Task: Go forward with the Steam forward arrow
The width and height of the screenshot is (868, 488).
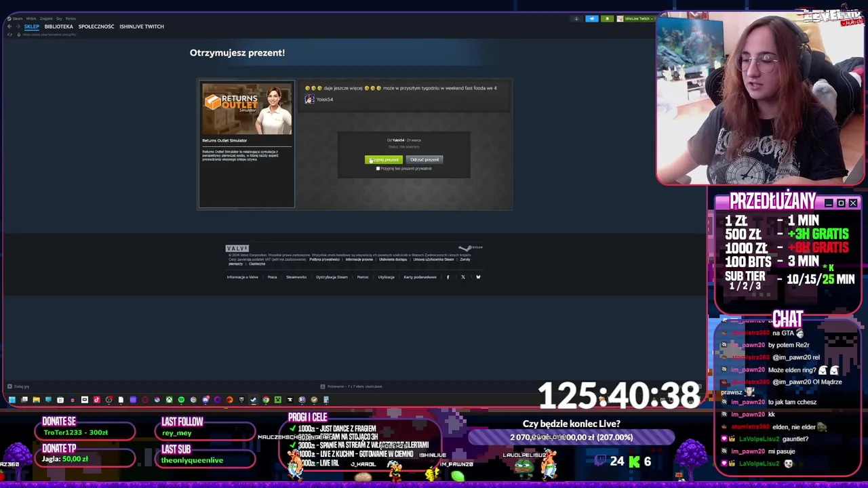Action: coord(18,26)
